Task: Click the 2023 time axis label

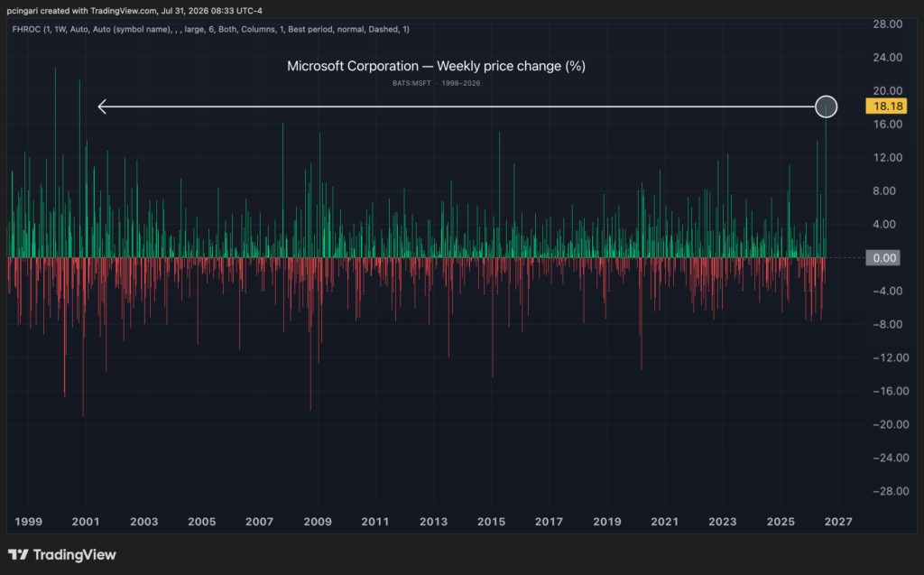Action: pos(723,522)
